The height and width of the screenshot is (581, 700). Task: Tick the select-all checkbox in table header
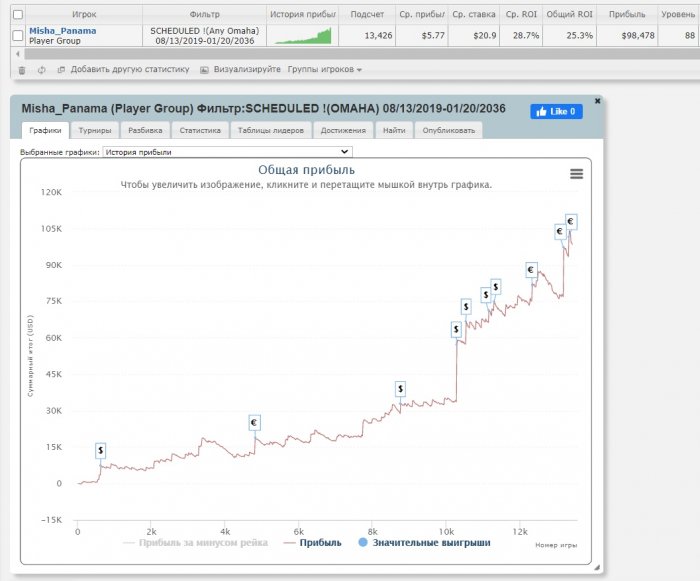[18, 15]
